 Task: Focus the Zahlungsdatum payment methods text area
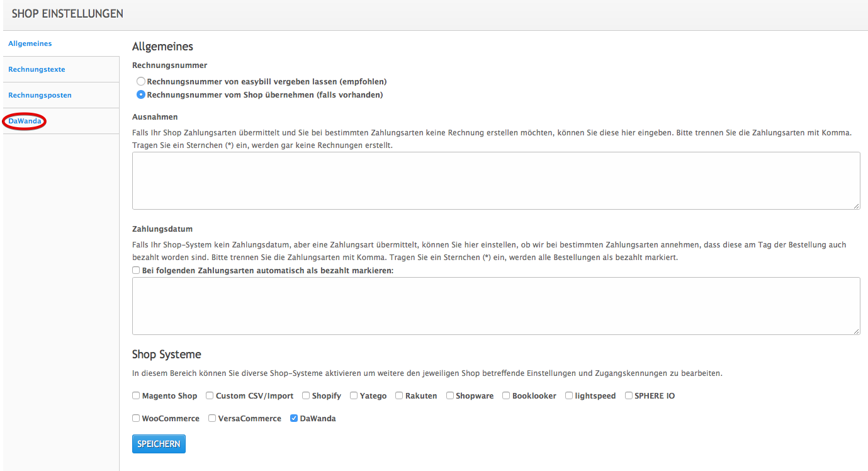pyautogui.click(x=496, y=306)
